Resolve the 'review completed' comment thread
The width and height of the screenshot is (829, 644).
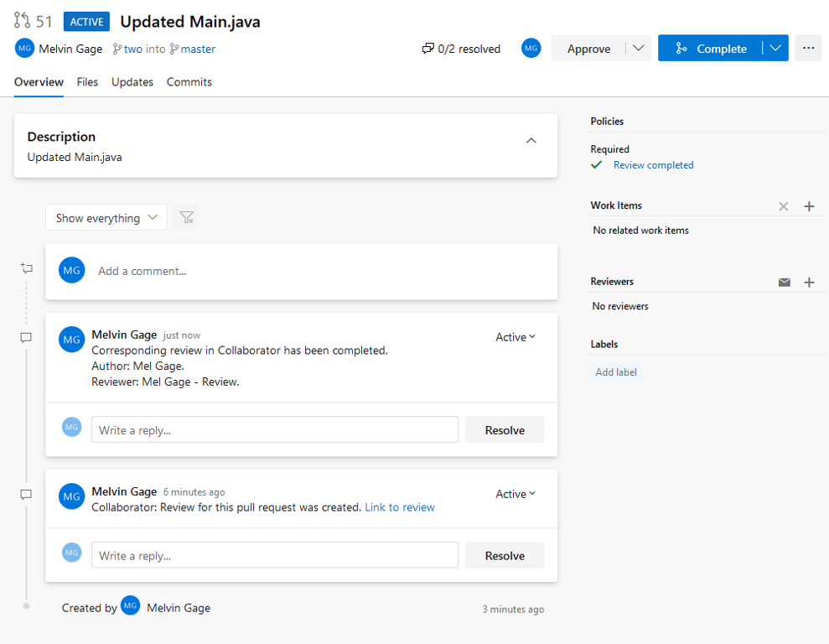[505, 430]
